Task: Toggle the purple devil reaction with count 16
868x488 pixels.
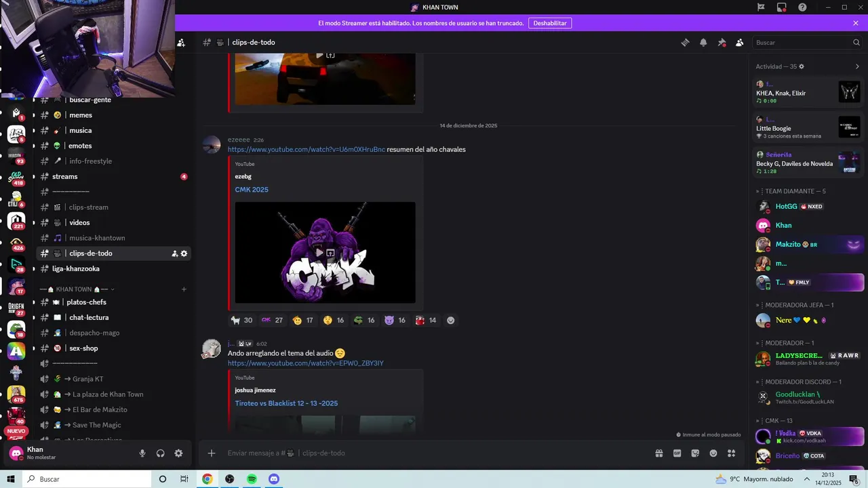Action: (x=395, y=321)
